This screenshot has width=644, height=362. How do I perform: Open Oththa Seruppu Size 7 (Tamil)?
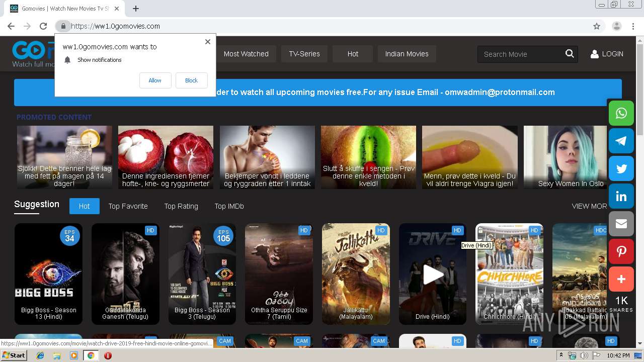coord(279,275)
